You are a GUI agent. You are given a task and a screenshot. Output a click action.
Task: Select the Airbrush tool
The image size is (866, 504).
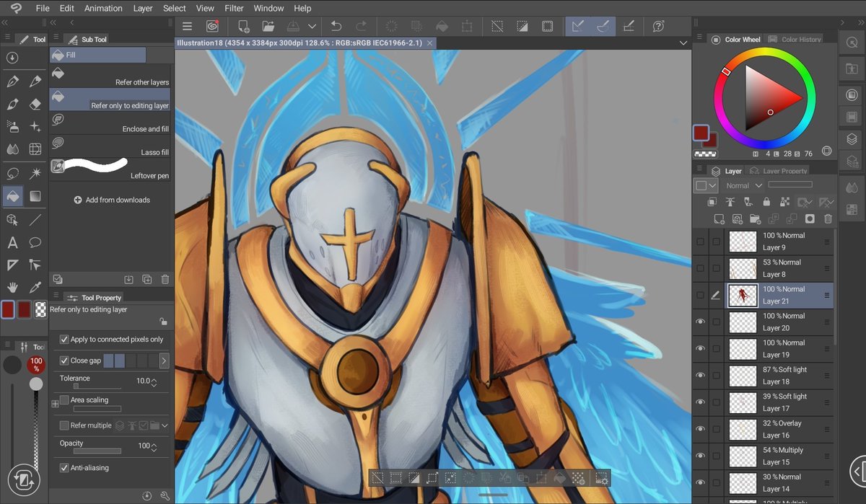click(12, 127)
